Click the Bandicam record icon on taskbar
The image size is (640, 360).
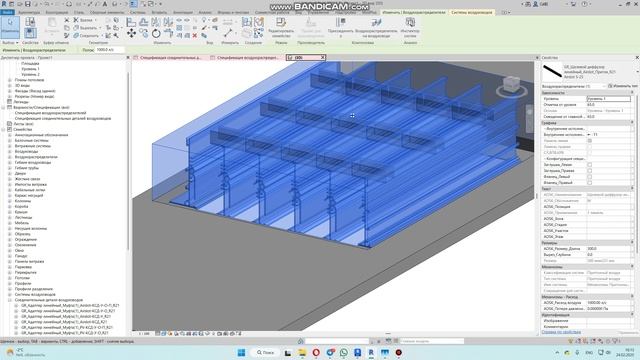point(399,352)
